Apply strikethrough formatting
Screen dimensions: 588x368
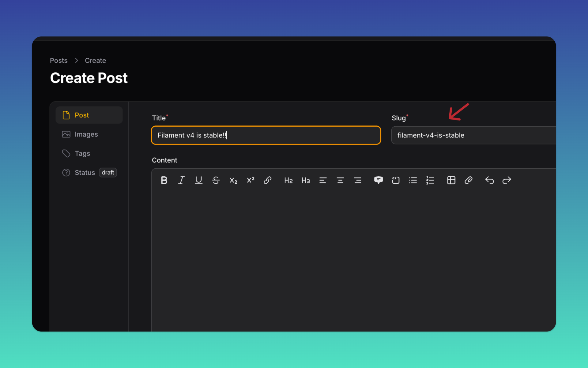(216, 180)
